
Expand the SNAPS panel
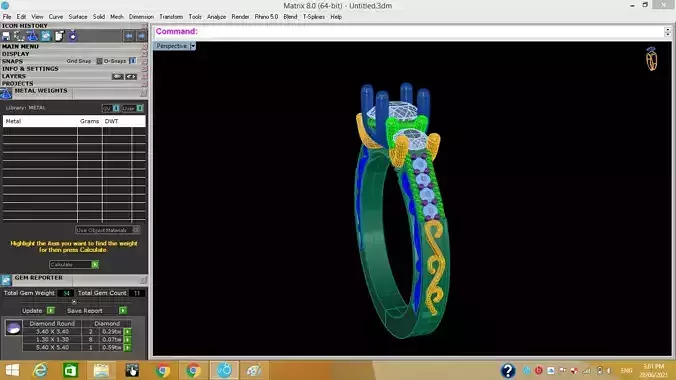pos(12,61)
